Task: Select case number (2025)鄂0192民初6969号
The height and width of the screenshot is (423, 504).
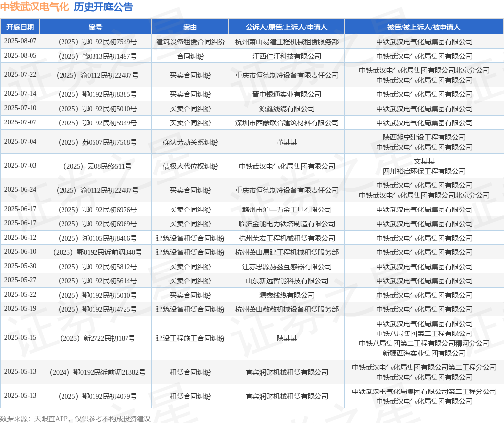Action: tap(98, 224)
